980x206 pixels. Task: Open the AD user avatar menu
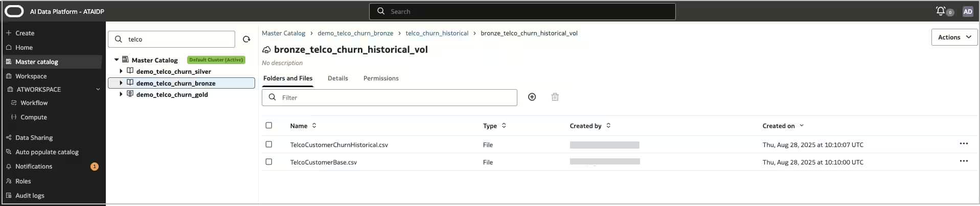(968, 11)
